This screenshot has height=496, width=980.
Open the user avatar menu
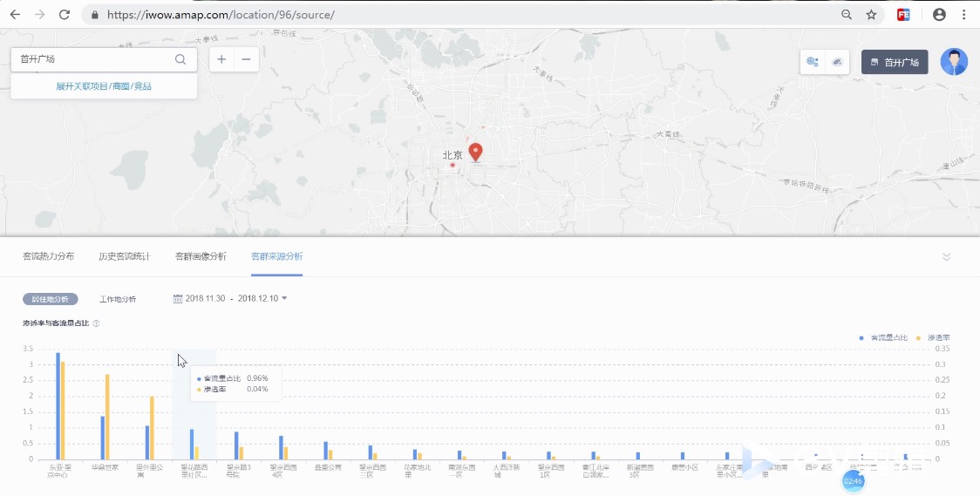click(x=954, y=62)
